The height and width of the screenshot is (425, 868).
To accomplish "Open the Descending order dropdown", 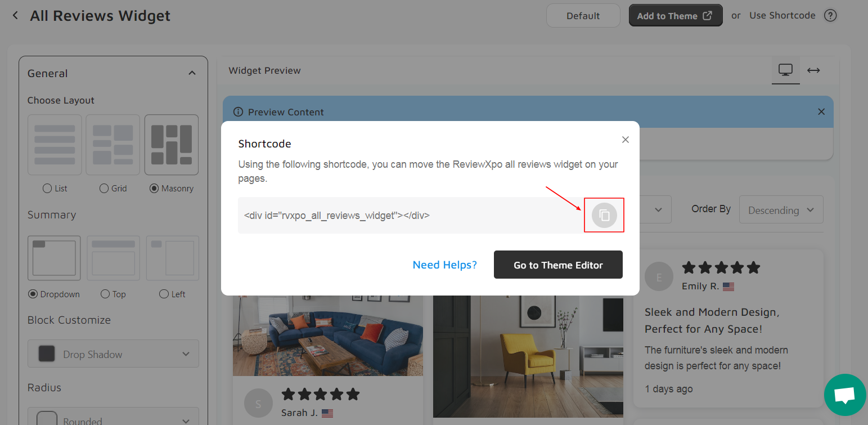I will [x=781, y=210].
